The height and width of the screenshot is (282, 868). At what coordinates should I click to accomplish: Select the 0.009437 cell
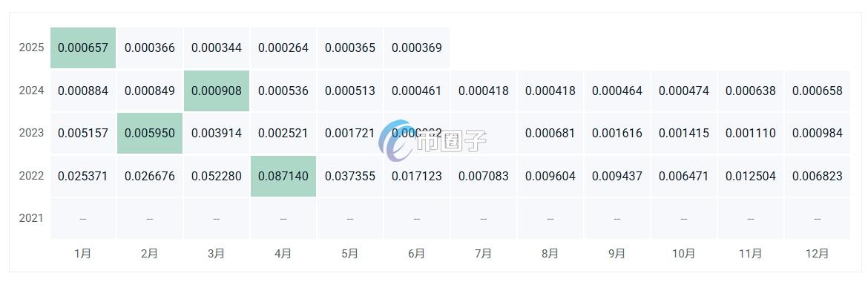(617, 176)
